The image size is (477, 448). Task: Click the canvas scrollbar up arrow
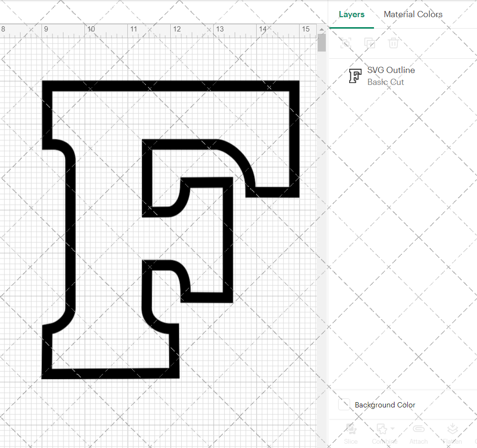tap(321, 29)
